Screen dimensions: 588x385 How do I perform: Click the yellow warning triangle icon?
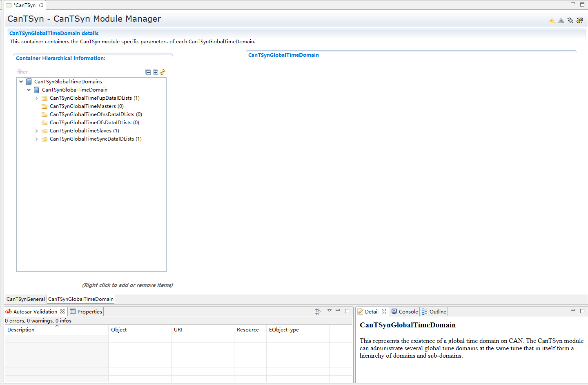pos(552,21)
